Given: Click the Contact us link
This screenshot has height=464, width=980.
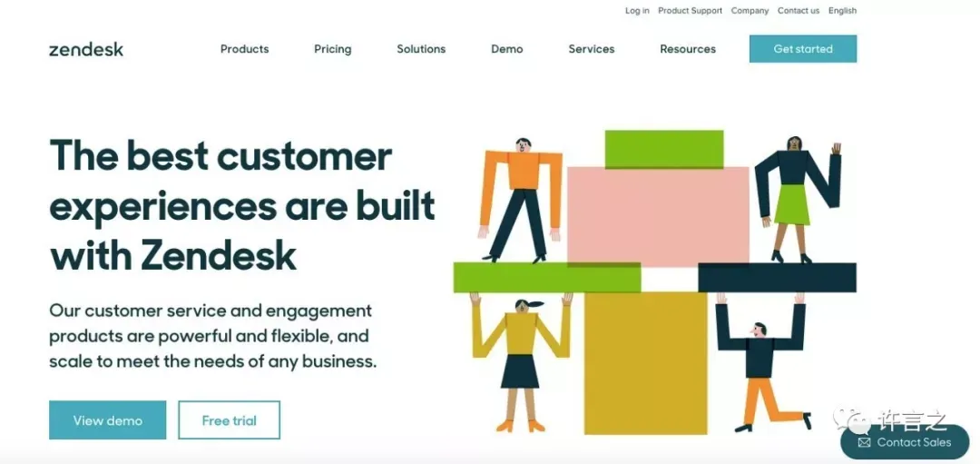Looking at the screenshot, I should point(799,11).
